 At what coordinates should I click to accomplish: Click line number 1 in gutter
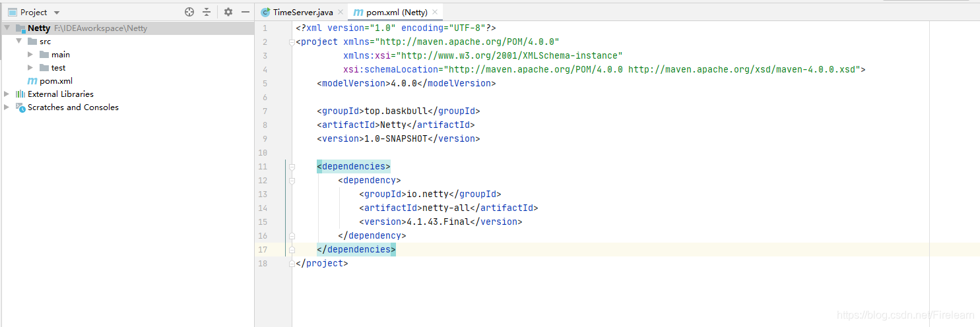(x=265, y=28)
